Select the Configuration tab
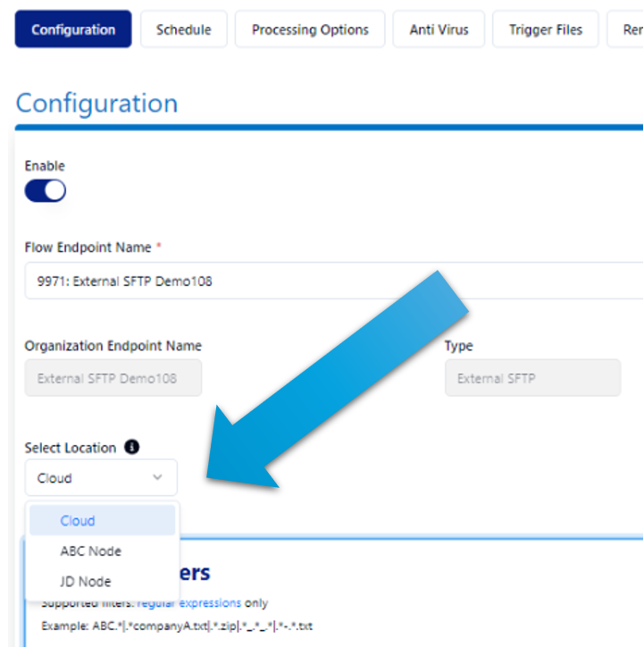Image resolution: width=644 pixels, height=647 pixels. (x=73, y=29)
